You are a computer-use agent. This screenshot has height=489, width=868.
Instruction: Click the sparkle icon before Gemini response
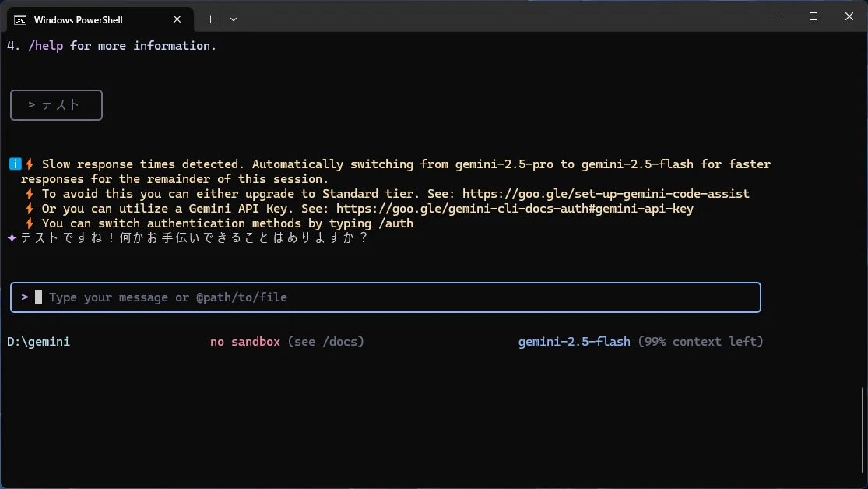tap(12, 238)
